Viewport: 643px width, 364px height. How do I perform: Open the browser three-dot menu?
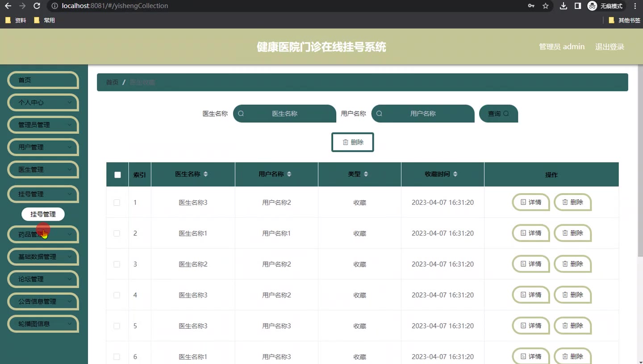pyautogui.click(x=635, y=6)
